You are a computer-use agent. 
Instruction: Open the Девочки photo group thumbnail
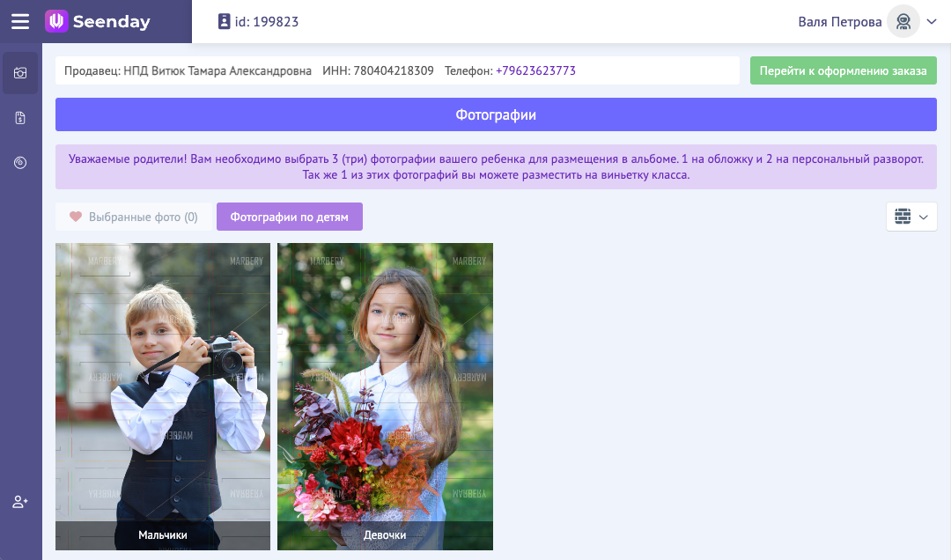pos(385,396)
